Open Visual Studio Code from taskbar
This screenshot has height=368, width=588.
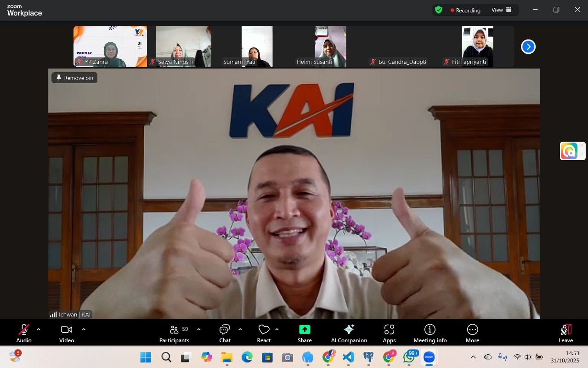[348, 357]
